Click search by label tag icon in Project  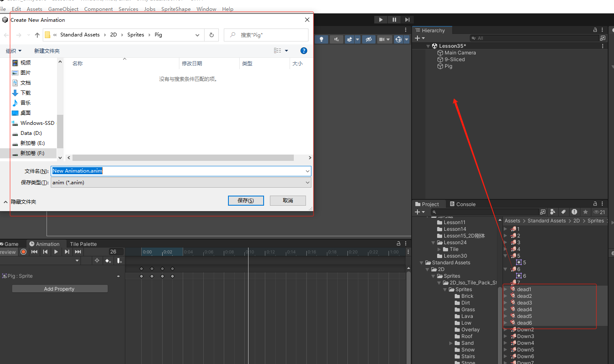point(563,212)
